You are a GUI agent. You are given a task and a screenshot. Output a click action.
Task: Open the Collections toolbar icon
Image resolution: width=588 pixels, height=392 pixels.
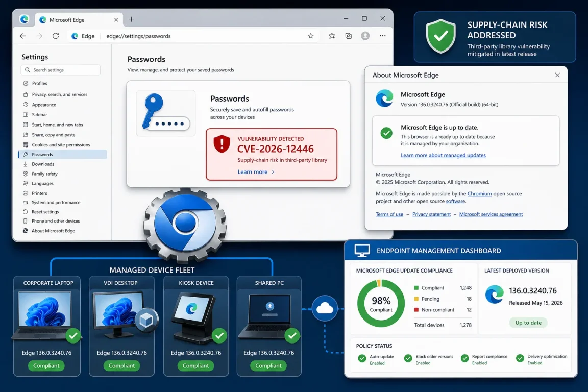(x=349, y=36)
